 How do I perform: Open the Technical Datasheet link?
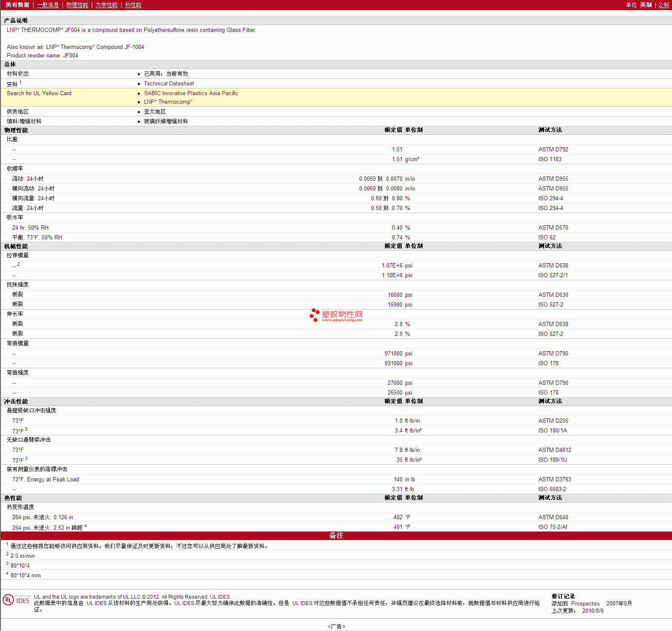pyautogui.click(x=169, y=84)
